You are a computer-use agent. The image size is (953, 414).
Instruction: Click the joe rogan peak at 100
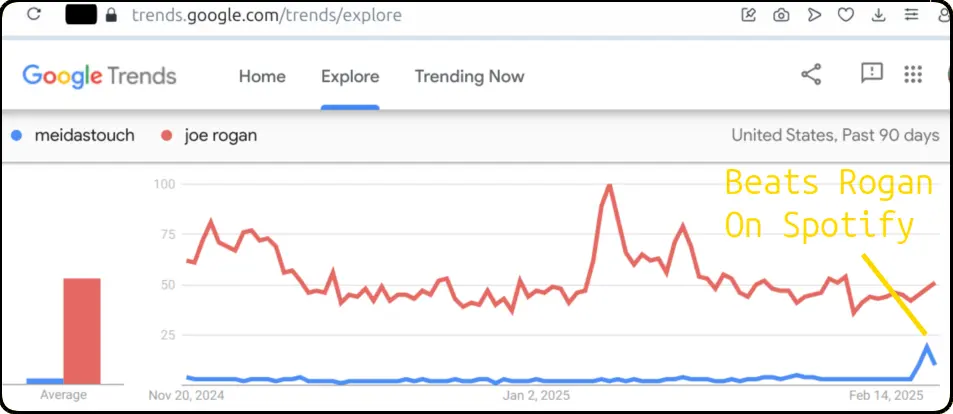point(608,185)
